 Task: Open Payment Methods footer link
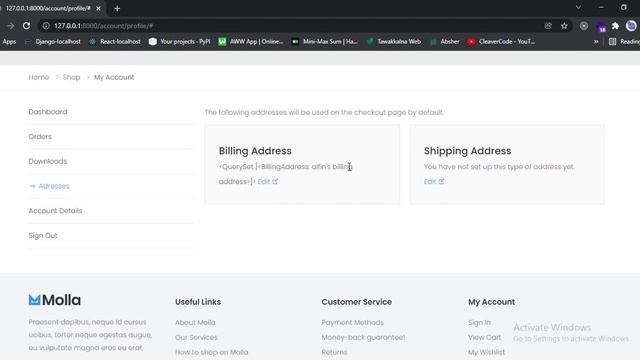353,322
